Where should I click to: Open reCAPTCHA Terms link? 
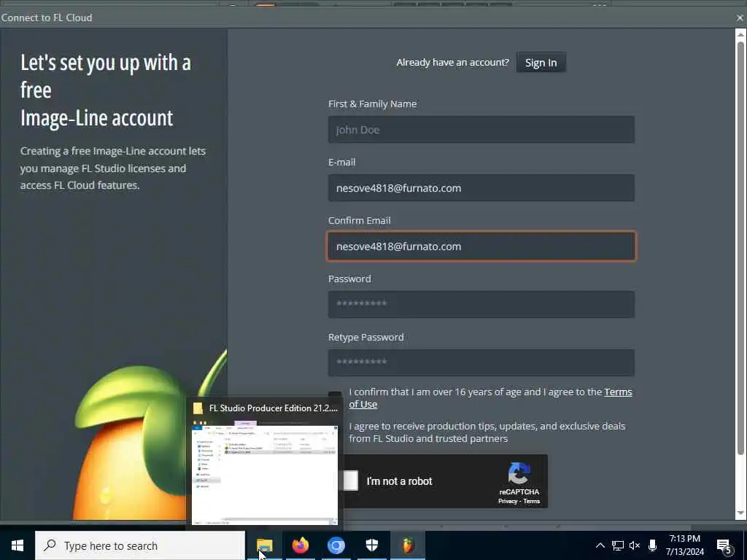pyautogui.click(x=531, y=501)
